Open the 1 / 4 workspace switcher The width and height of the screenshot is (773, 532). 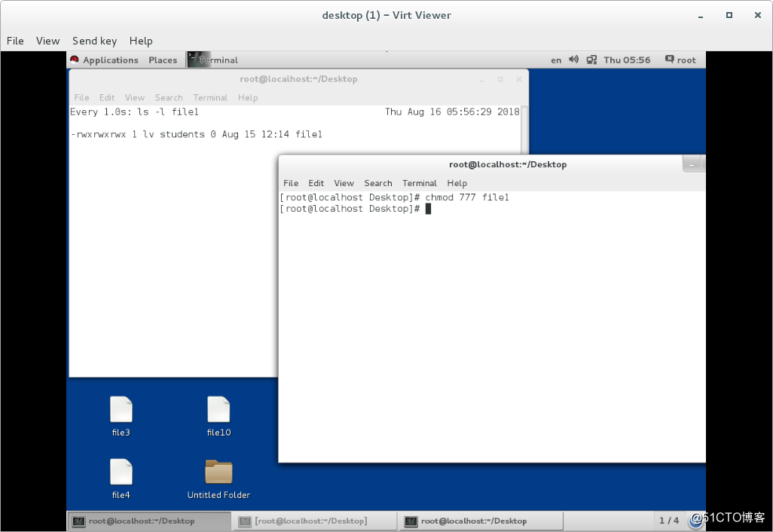click(669, 521)
